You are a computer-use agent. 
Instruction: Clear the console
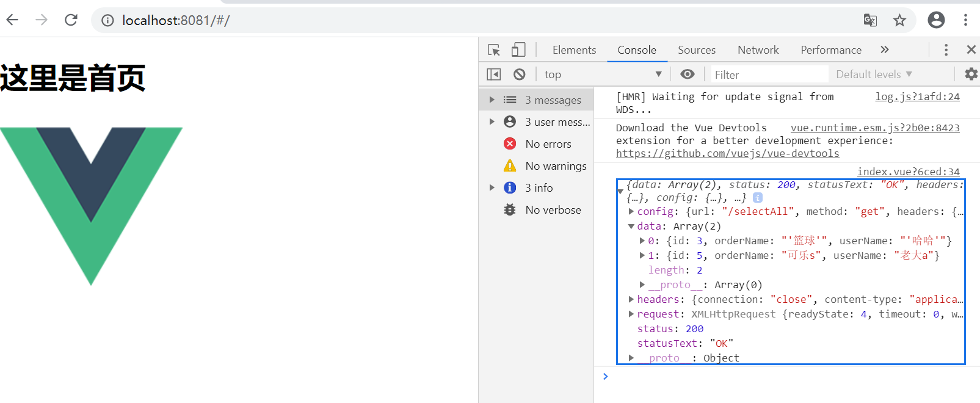(520, 74)
